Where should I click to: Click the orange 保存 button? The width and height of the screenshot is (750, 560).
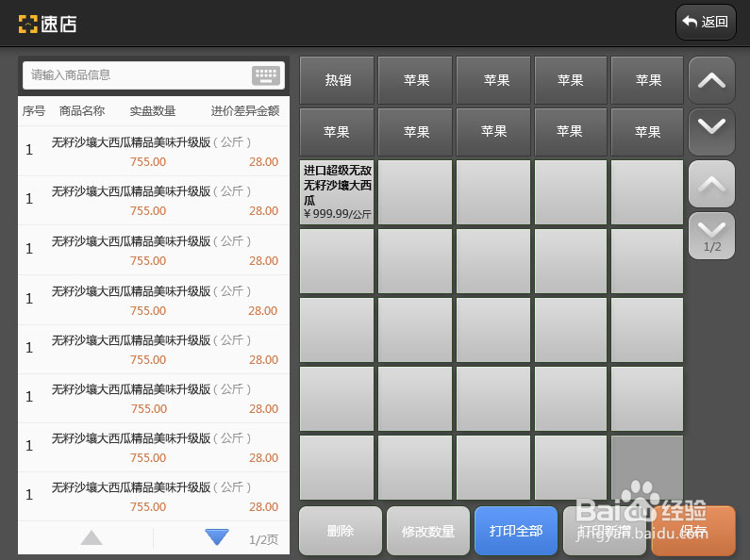pos(693,531)
